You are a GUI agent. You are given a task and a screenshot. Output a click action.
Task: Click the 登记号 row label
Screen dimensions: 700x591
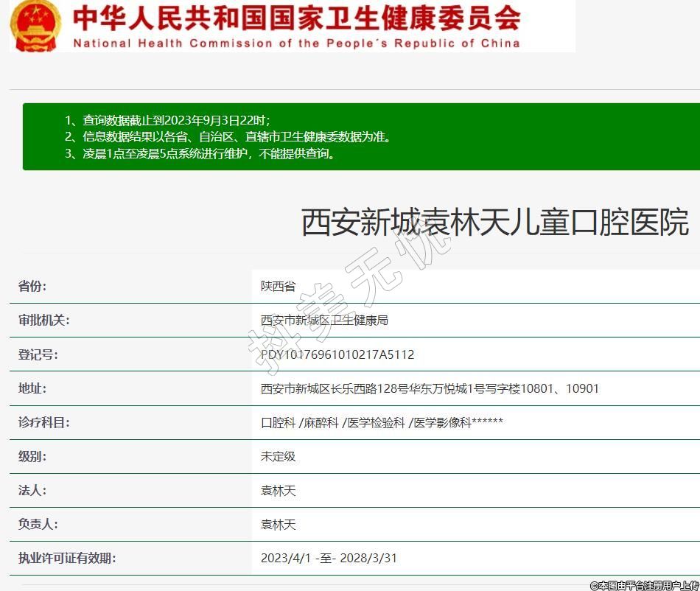[38, 354]
